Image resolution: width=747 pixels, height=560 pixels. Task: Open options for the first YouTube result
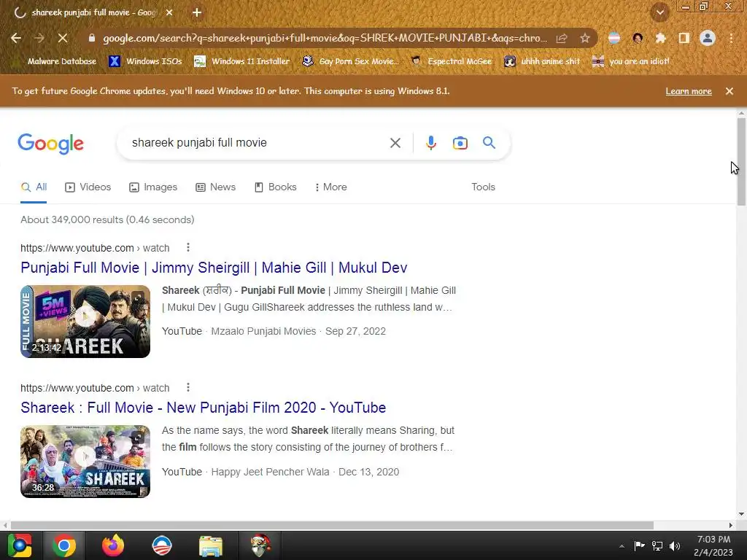tap(188, 248)
